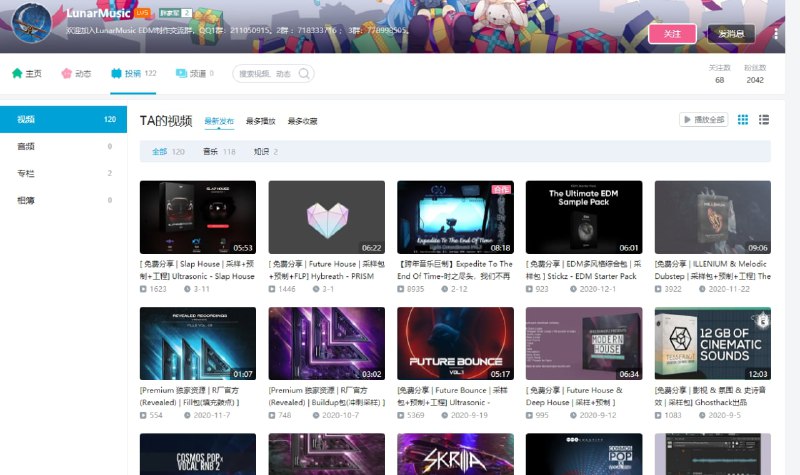Open The Ultimate EDM Sample Pack thumbnail
This screenshot has height=475, width=800.
click(584, 217)
